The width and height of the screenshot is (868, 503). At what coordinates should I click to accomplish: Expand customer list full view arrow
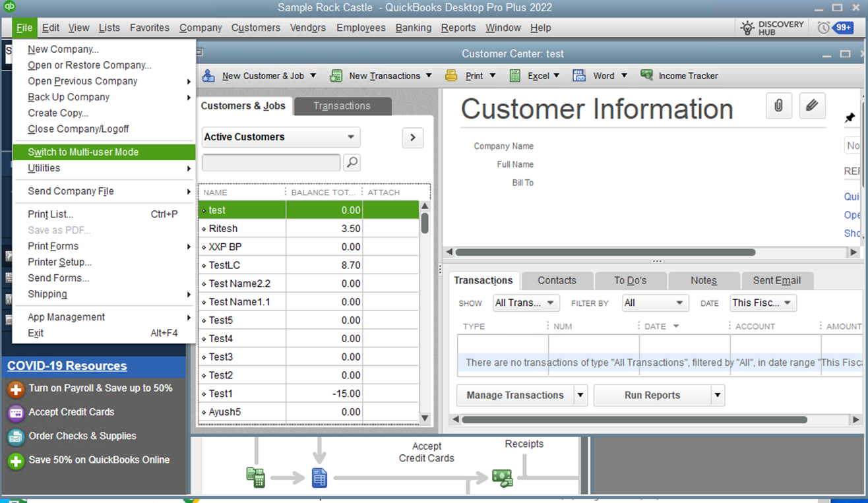tap(413, 137)
